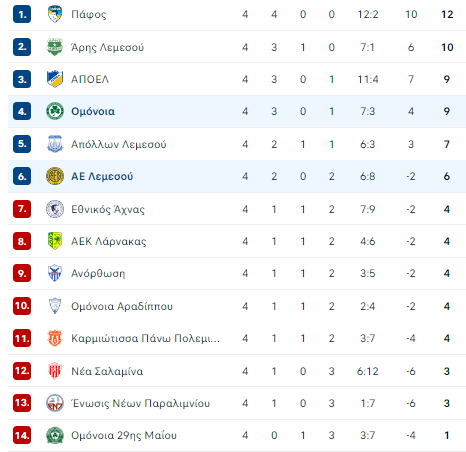Open the Ανόρθωση team badge

(55, 273)
